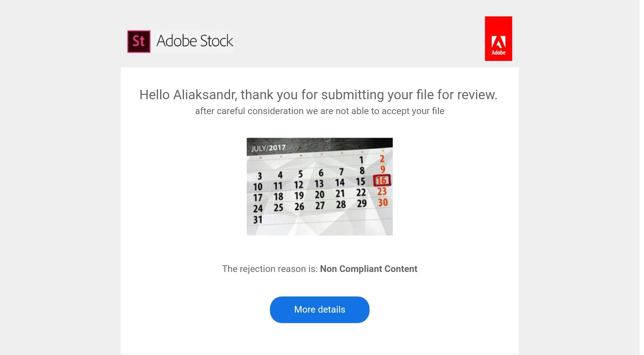The width and height of the screenshot is (644, 355).
Task: Open the More details button
Action: coord(320,309)
